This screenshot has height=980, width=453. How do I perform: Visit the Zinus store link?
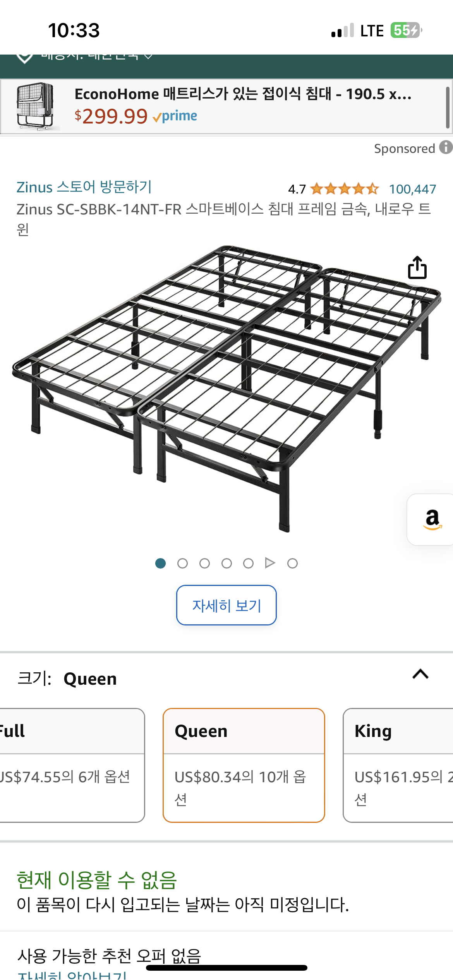(x=84, y=187)
